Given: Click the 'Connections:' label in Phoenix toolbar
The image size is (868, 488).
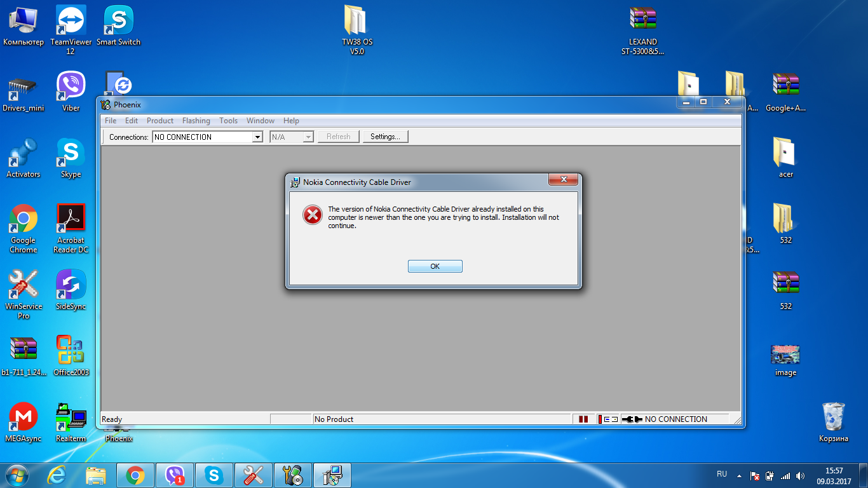Looking at the screenshot, I should click(x=129, y=137).
